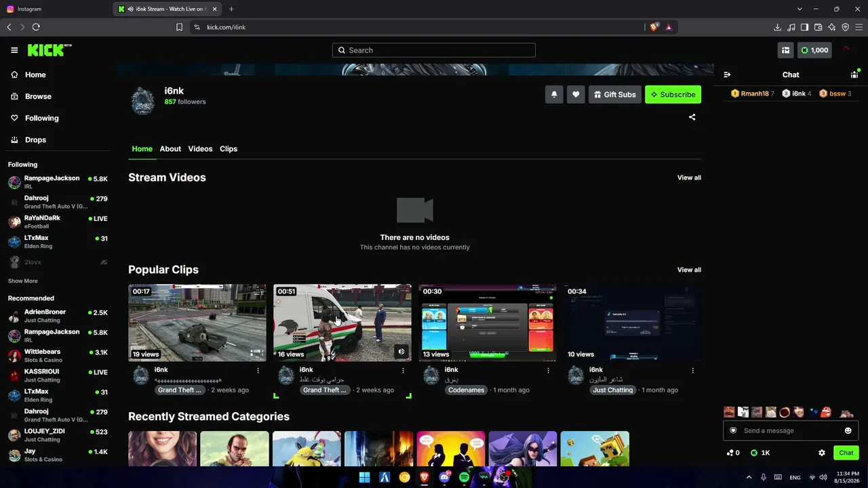Screen dimensions: 868x488
Task: Open Spotify from the taskbar
Action: click(464, 477)
